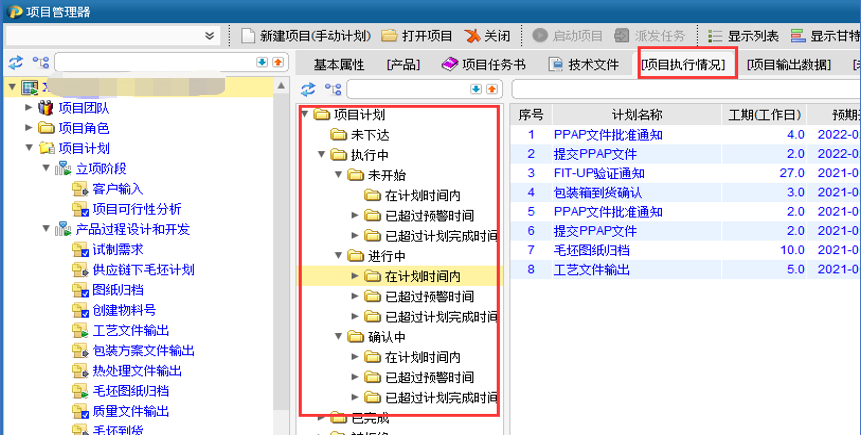Select row 3 FIT-UP验证通知
Viewport: 863px width, 435px height.
click(x=686, y=173)
